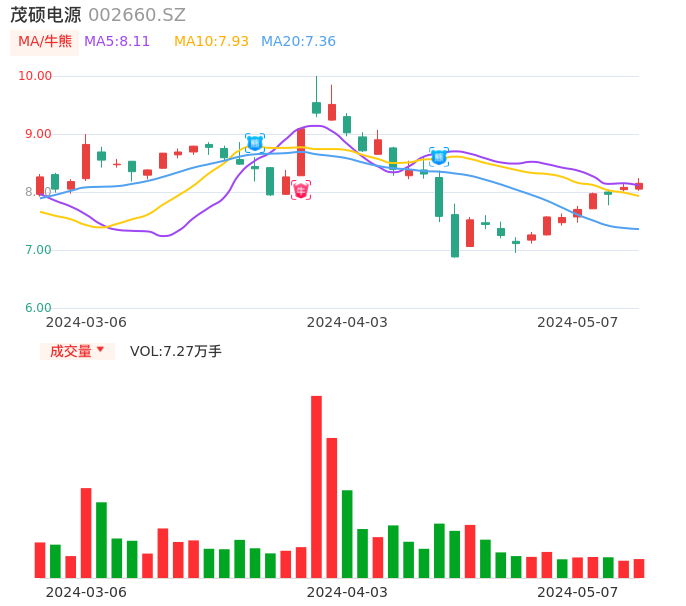Select the MA/牛熊 indicator tab
Image resolution: width=686 pixels, height=606 pixels.
(x=45, y=42)
